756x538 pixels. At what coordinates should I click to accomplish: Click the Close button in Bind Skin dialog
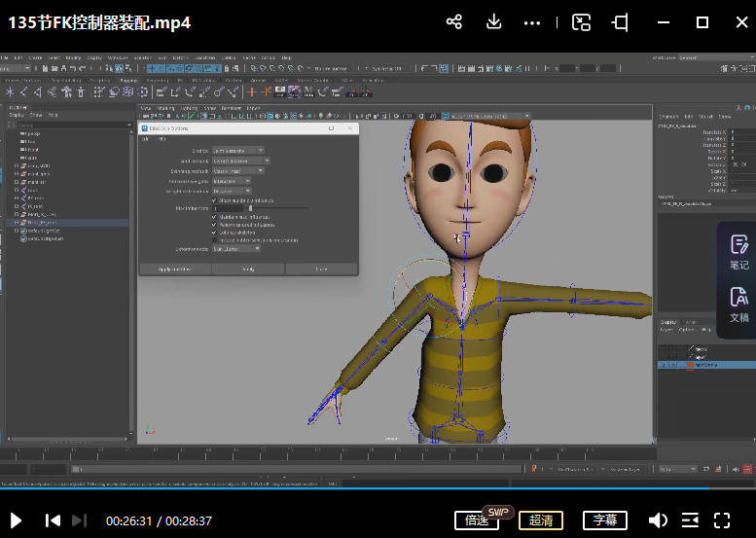pos(321,269)
